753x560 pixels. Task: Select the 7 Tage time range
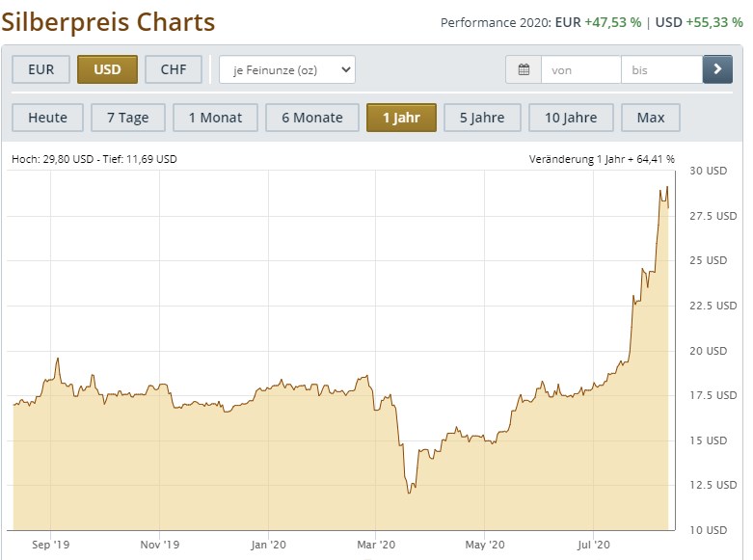tap(127, 118)
